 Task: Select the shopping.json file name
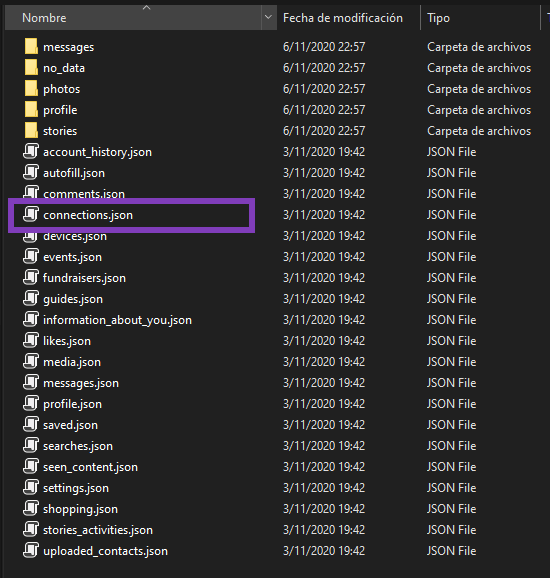(x=80, y=509)
